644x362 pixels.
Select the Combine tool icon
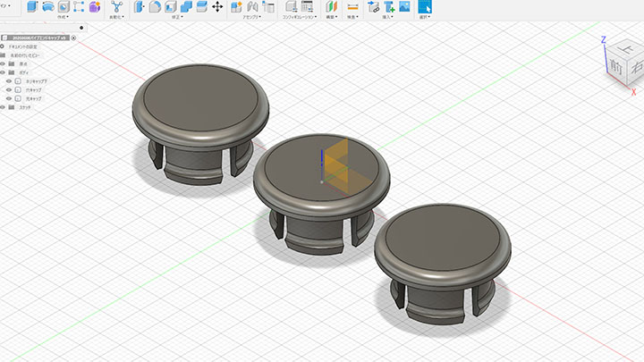click(186, 6)
